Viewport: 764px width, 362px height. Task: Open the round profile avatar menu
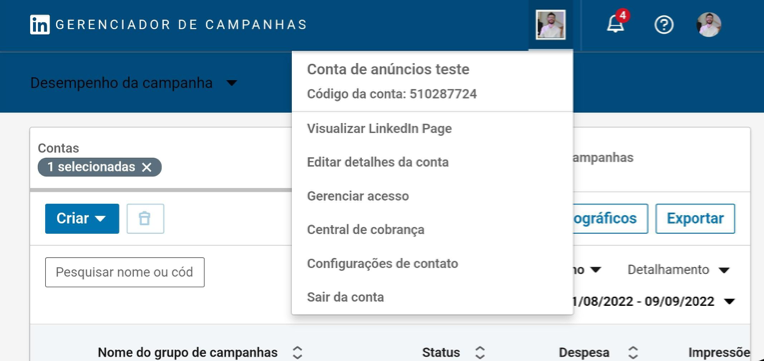click(709, 25)
